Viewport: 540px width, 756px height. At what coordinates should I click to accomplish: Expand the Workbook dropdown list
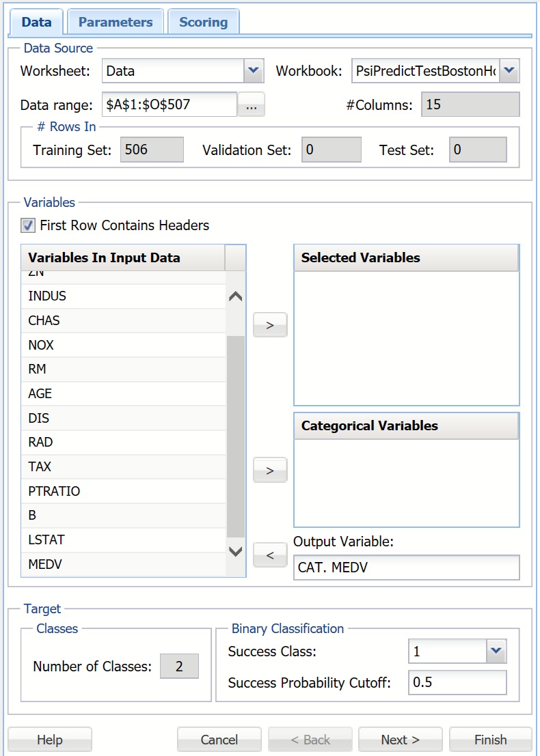pos(509,70)
